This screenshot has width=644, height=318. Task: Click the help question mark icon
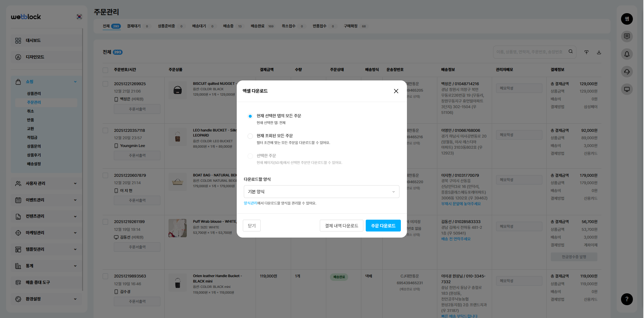pyautogui.click(x=627, y=299)
